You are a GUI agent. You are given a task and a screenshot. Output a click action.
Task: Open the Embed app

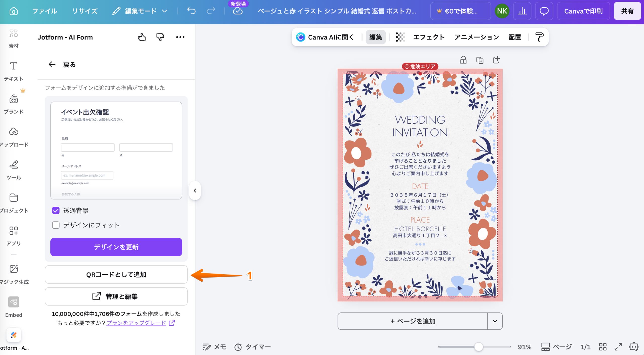pyautogui.click(x=14, y=307)
